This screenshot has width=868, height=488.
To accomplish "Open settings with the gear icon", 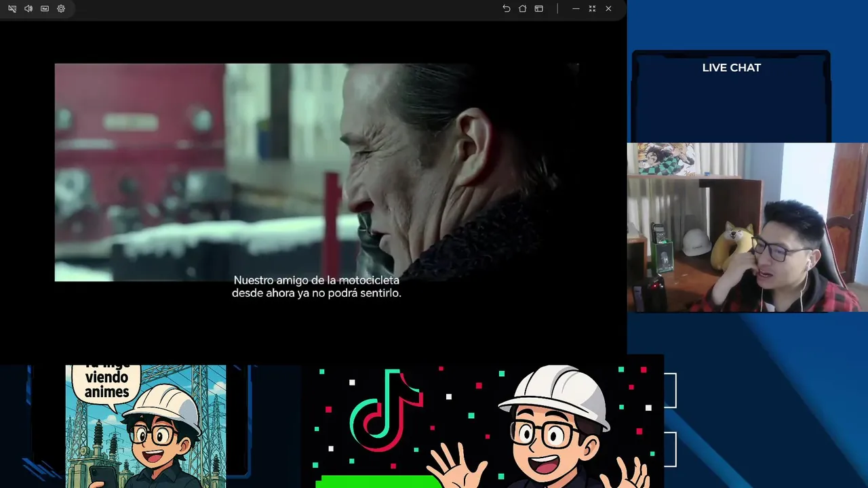I will (x=61, y=9).
